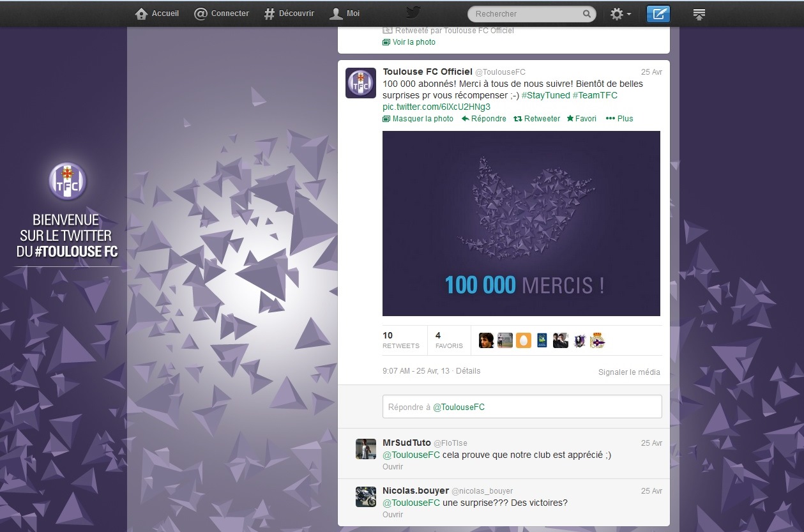
Task: Expand the Plus more options
Action: (619, 119)
